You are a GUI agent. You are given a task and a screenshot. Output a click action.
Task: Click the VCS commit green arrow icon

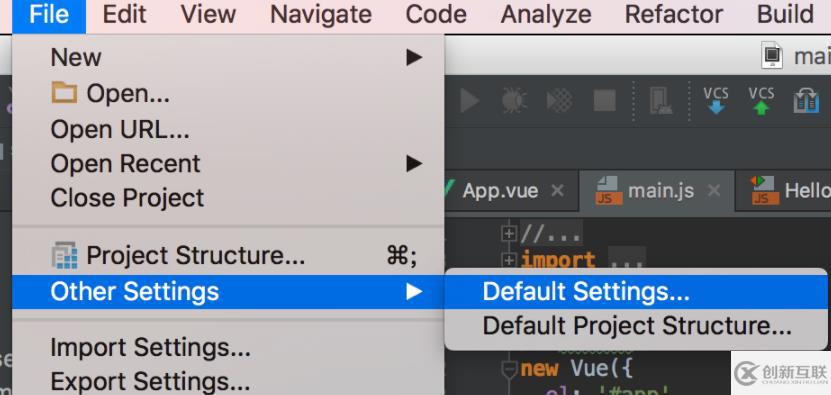761,101
